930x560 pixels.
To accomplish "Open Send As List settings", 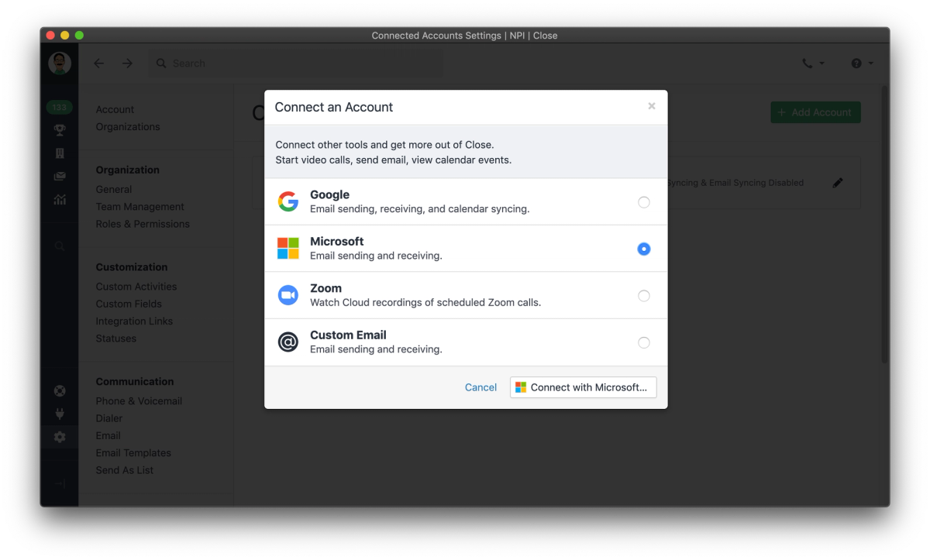I will click(125, 470).
